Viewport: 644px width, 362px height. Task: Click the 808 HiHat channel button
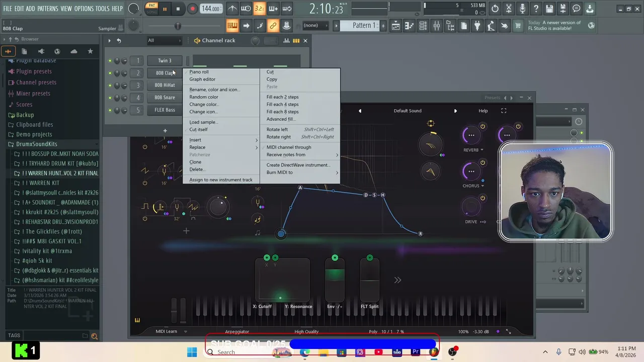click(x=165, y=85)
